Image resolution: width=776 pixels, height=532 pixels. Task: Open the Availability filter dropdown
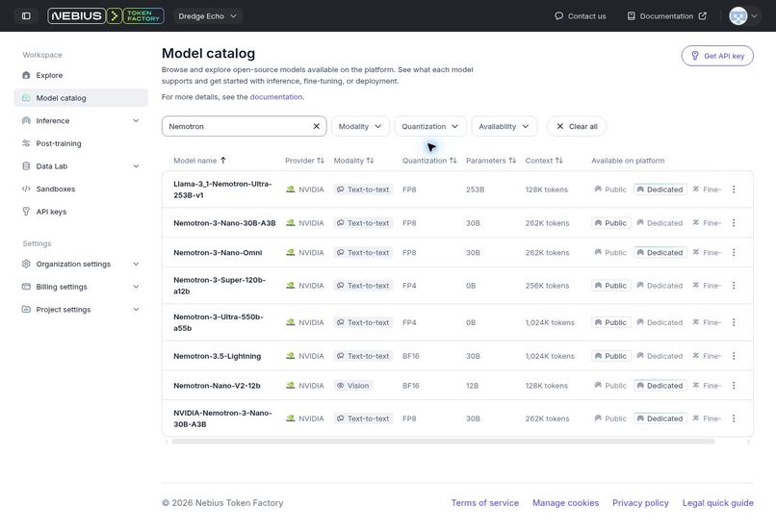pyautogui.click(x=504, y=126)
